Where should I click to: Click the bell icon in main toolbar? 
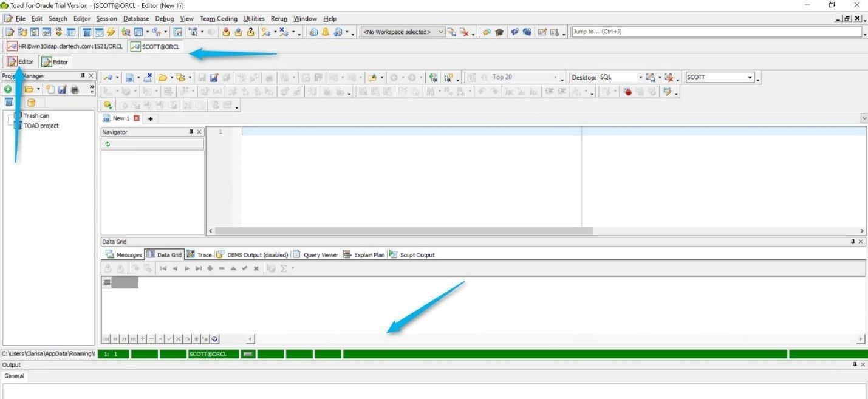tap(326, 32)
